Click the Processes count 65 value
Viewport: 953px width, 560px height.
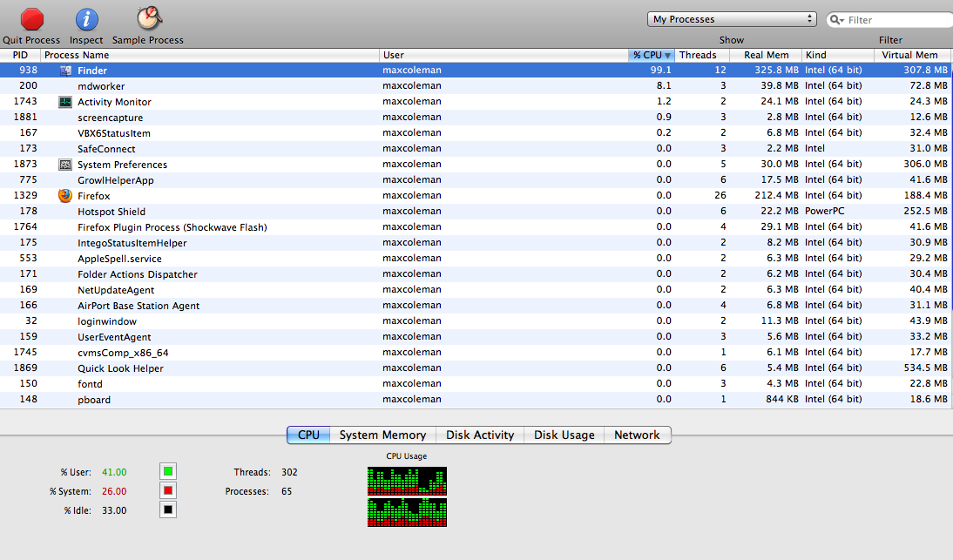[x=287, y=491]
